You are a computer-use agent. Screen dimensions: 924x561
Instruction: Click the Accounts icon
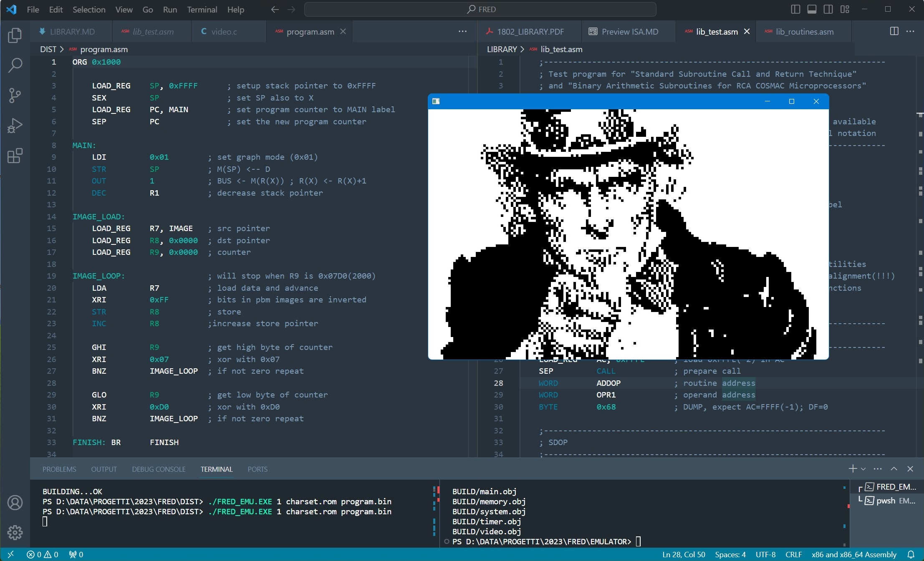[15, 503]
